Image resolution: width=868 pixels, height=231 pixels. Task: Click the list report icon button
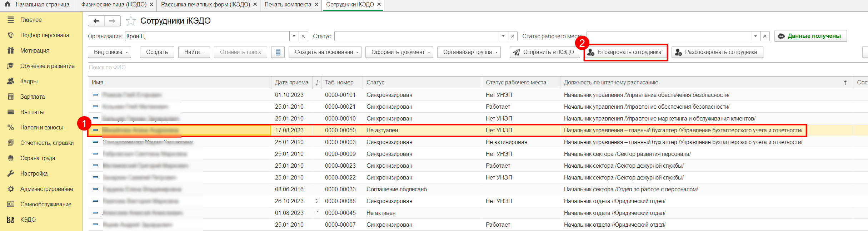click(x=278, y=52)
